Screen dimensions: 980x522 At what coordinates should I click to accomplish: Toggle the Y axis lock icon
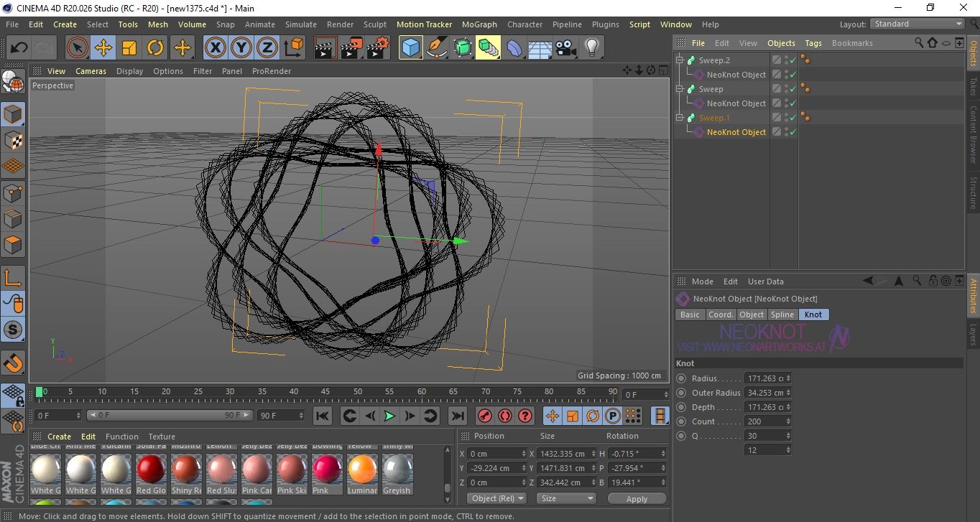241,48
